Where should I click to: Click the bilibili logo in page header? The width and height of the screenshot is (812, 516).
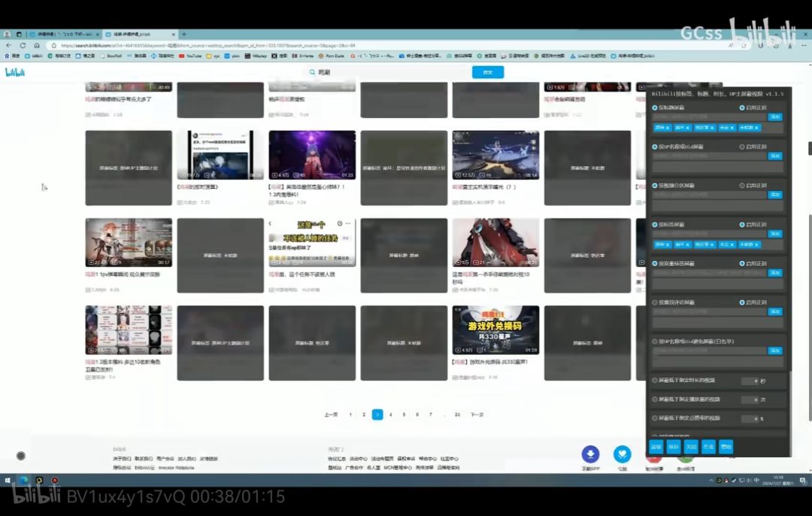(x=14, y=72)
